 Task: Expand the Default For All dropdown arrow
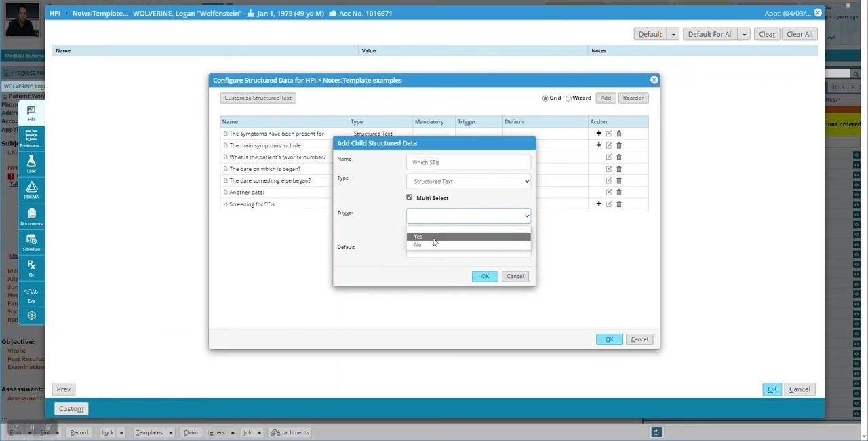pos(744,34)
